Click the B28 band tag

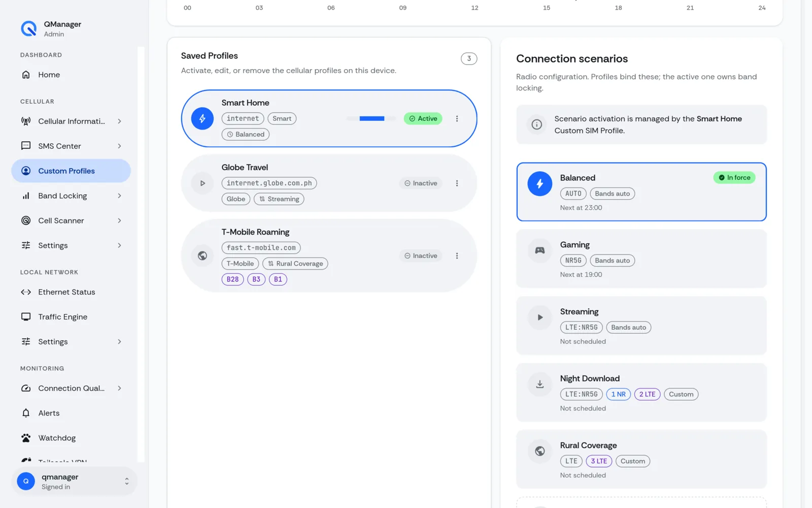232,279
